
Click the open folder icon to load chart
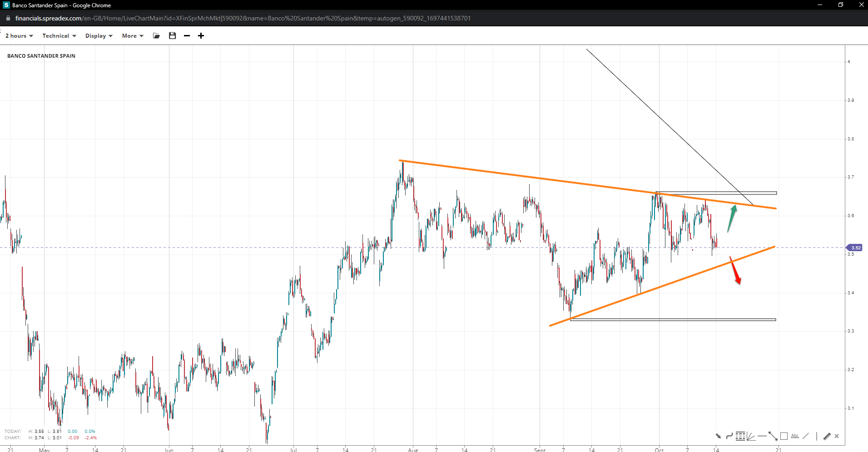coord(157,36)
